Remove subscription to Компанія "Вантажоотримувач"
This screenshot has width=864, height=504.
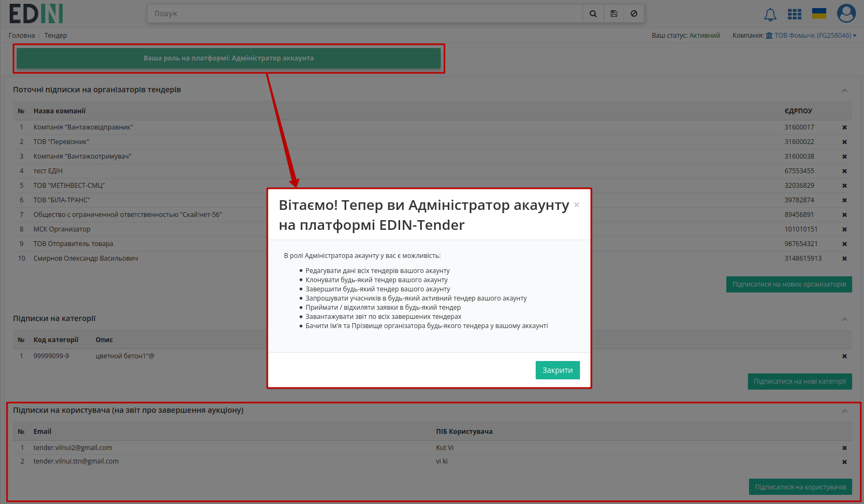click(845, 157)
